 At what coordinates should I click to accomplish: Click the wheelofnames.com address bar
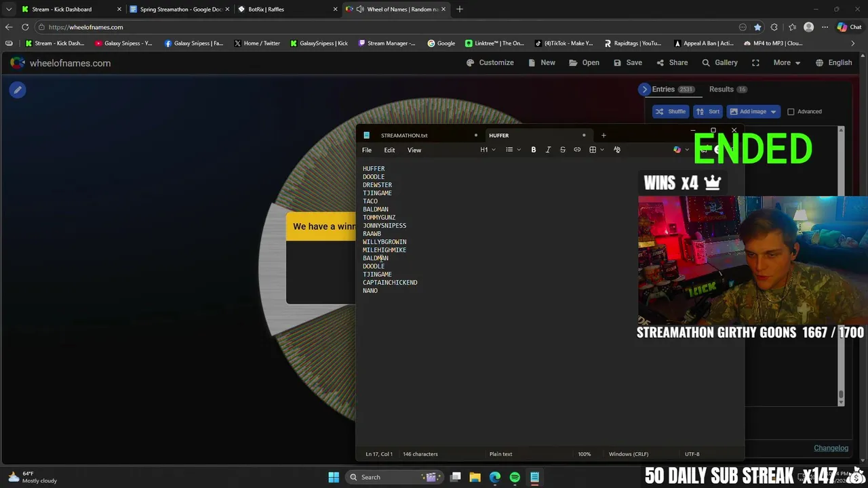click(387, 27)
